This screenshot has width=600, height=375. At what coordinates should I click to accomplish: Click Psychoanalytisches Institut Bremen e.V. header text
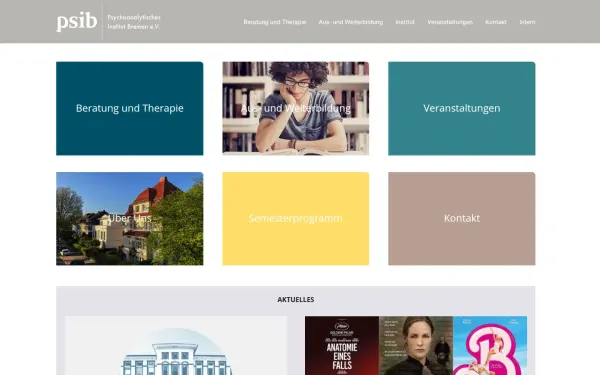[134, 22]
